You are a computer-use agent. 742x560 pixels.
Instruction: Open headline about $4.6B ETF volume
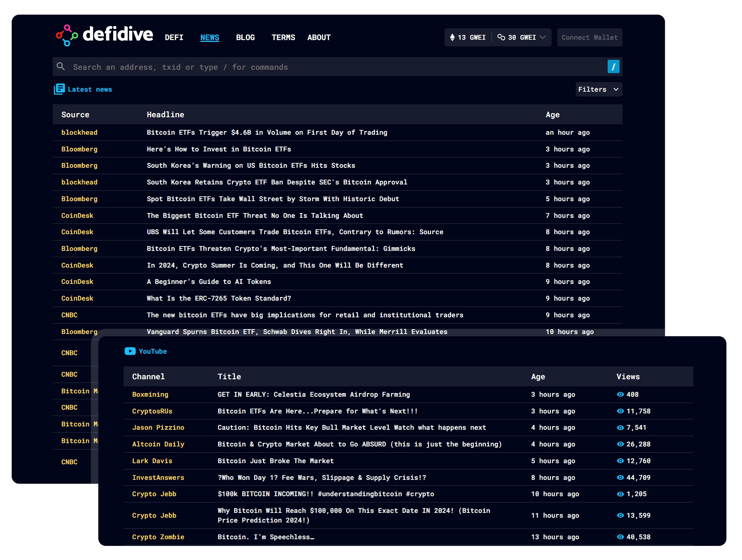267,132
